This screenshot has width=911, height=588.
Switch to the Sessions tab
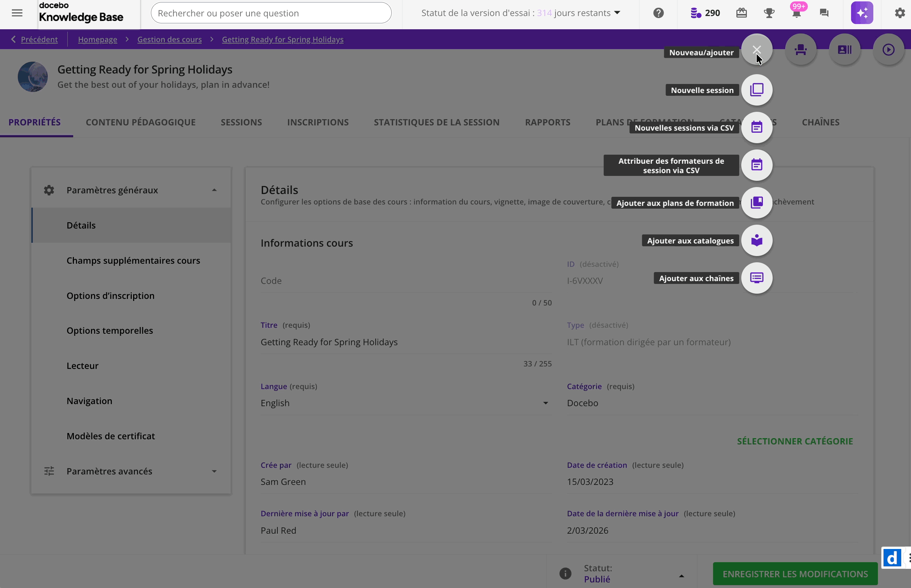pyautogui.click(x=241, y=122)
